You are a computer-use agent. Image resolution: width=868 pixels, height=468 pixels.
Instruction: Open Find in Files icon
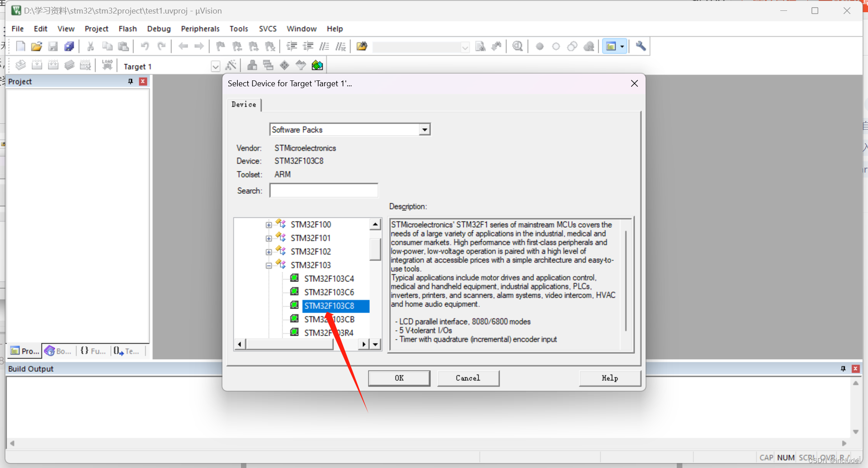click(362, 46)
